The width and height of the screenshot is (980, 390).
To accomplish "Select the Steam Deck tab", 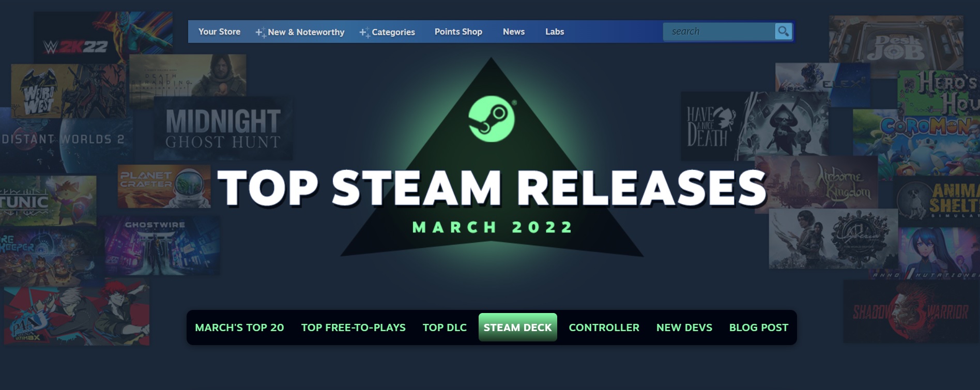I will click(x=518, y=327).
